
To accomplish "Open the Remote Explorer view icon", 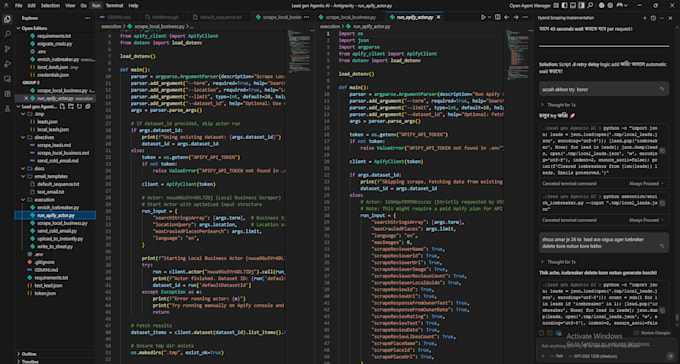I will point(7,79).
